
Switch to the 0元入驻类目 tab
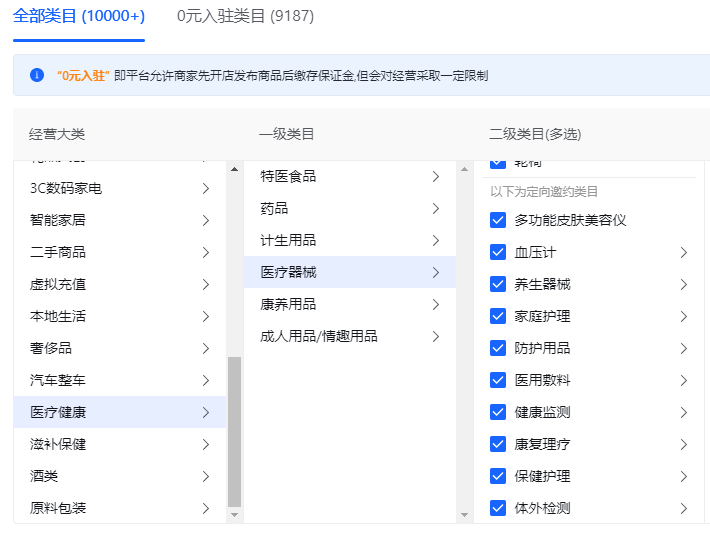click(236, 16)
